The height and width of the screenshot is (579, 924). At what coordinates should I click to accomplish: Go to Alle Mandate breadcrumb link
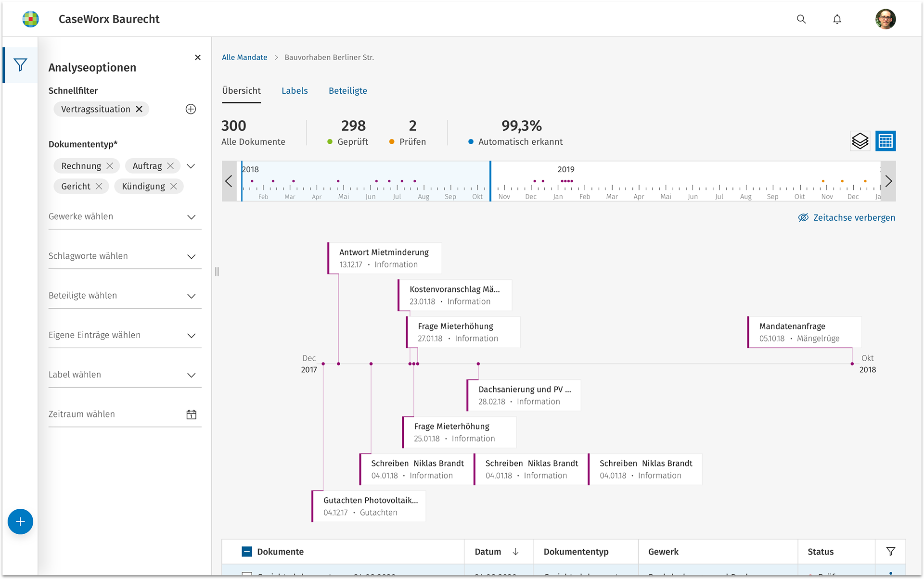(244, 57)
